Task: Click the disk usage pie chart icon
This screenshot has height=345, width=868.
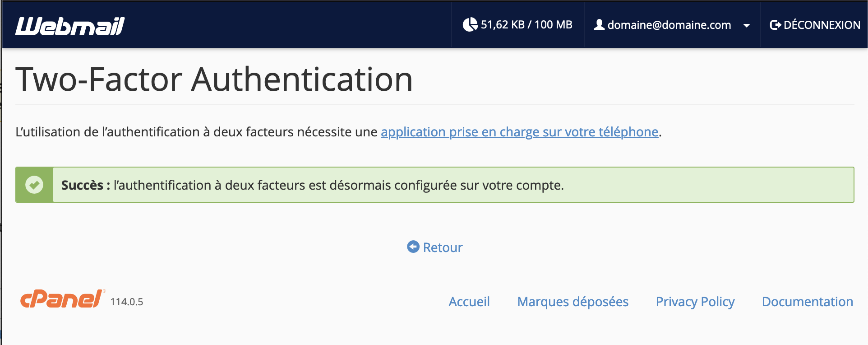Action: pos(470,24)
